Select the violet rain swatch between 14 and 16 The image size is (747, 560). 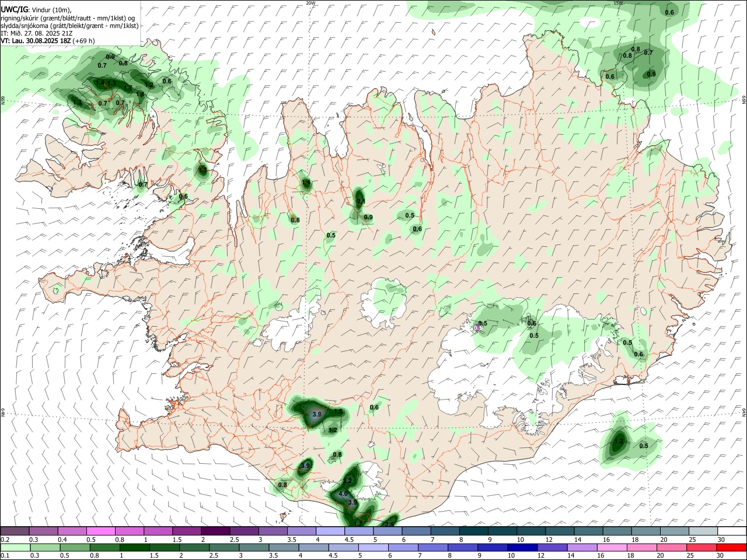click(582, 547)
